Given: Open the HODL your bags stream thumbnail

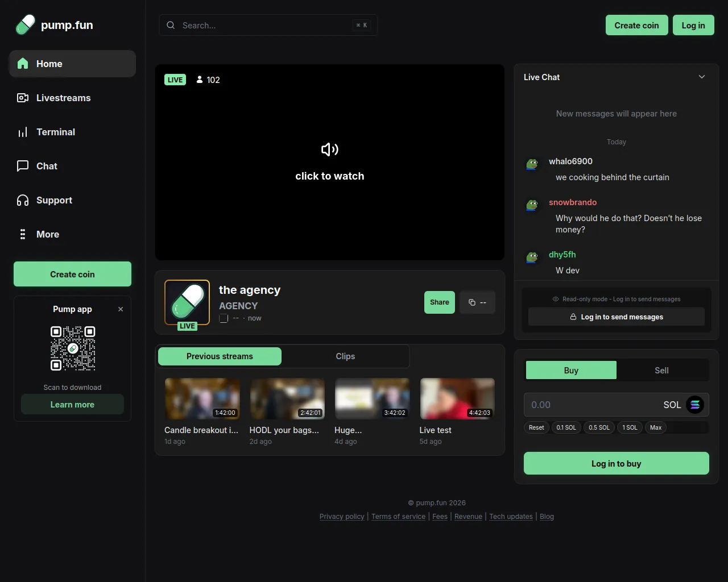Looking at the screenshot, I should click(x=287, y=399).
